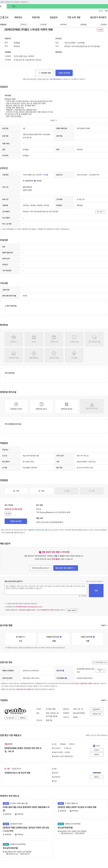
Task: Click 고용24 입사지원 button beside 관심정보 등록
Action: click(64, 73)
